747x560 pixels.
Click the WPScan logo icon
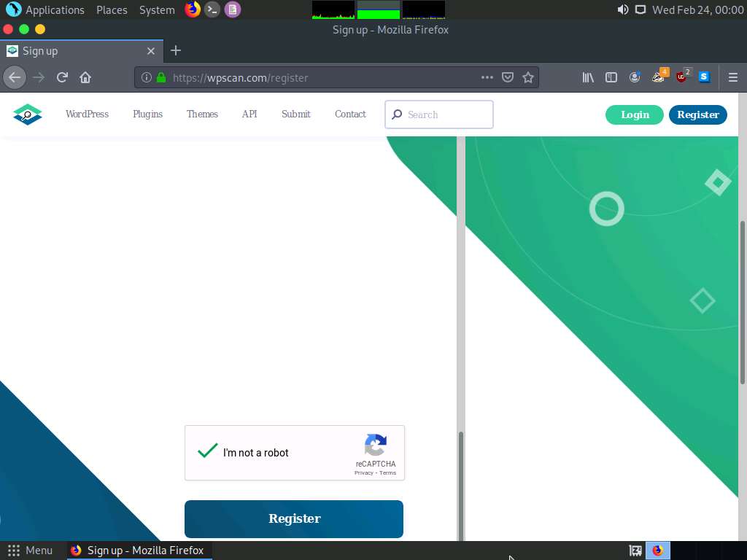[x=27, y=114]
